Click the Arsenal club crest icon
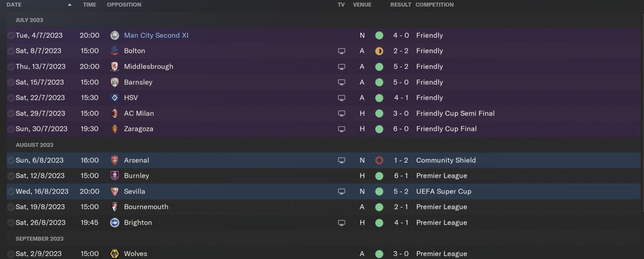Viewport: 644px width, 259px height. [x=115, y=160]
